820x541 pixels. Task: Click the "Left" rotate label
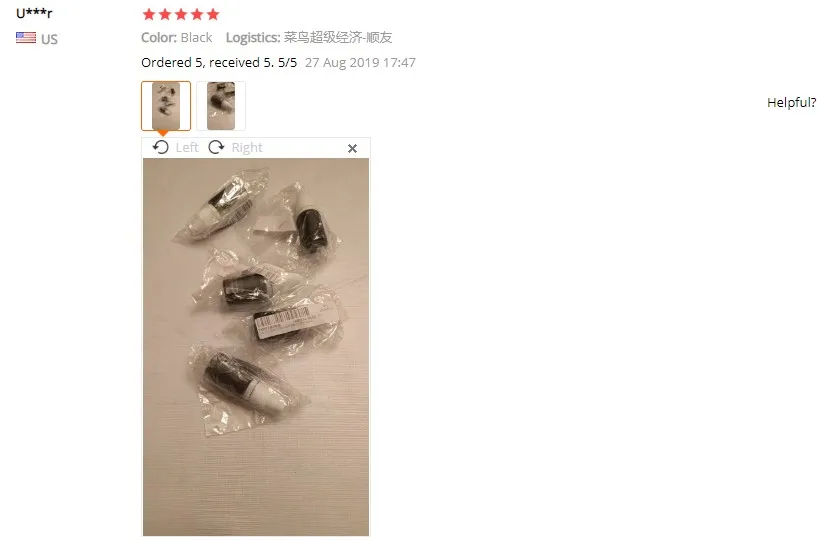pyautogui.click(x=187, y=148)
